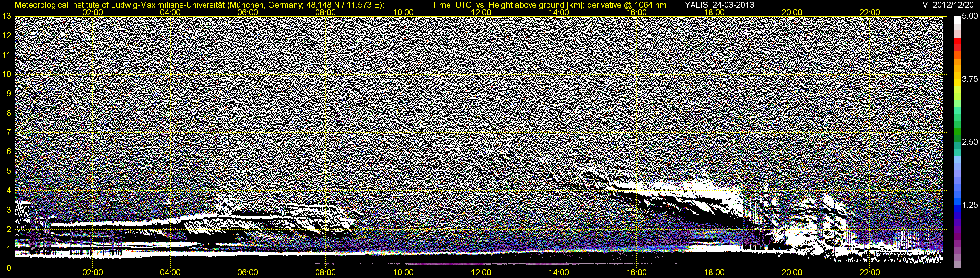980x278 pixels.
Task: Click the 3.75 colorbar scale value
Action: tap(970, 79)
